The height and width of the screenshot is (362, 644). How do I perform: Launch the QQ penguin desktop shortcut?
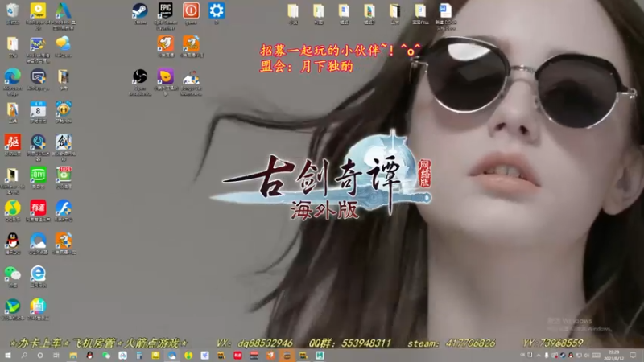pos(13,241)
